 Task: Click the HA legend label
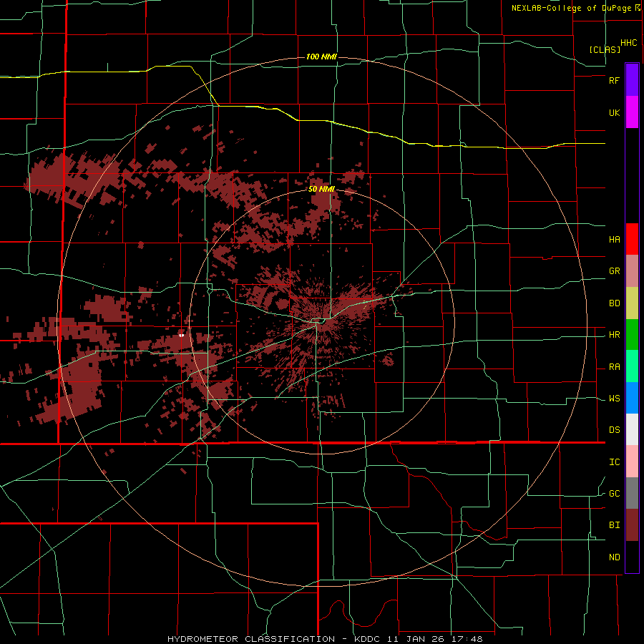tap(615, 239)
